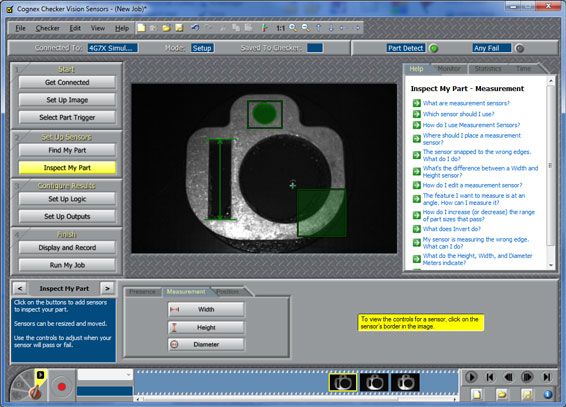Switch to the Statistics tab
The image size is (566, 407).
click(488, 69)
